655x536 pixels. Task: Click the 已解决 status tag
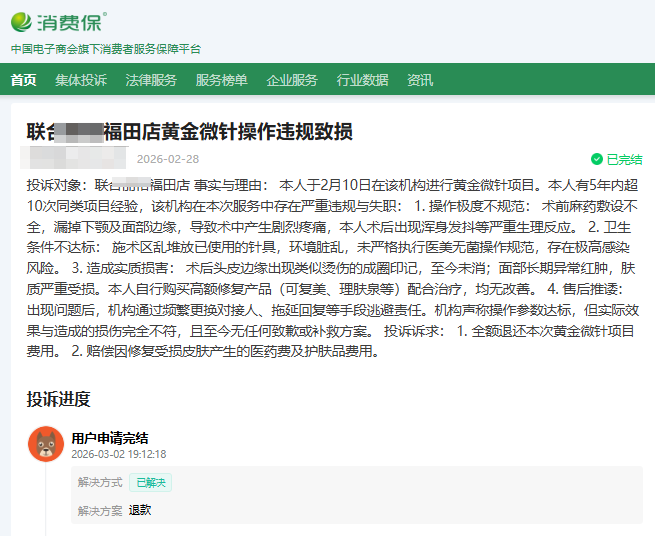click(x=150, y=483)
